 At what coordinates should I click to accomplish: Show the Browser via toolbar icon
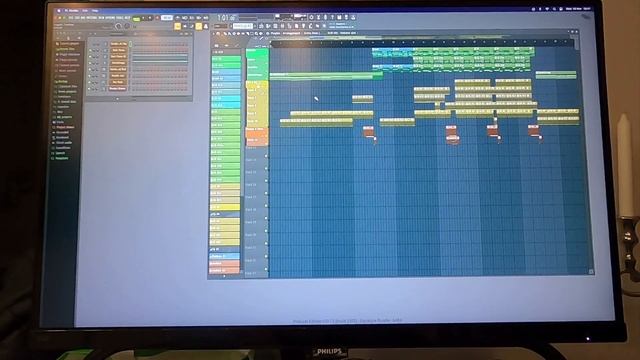coord(289,26)
